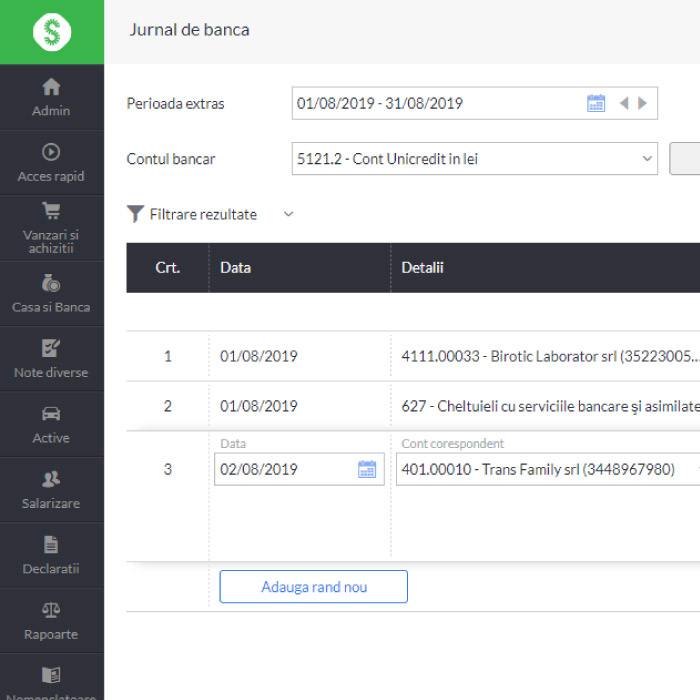Open Salarizare section
This screenshot has width=700, height=700.
51,490
